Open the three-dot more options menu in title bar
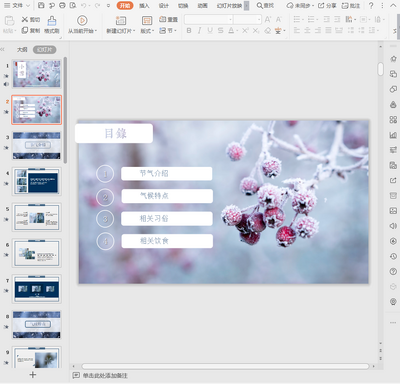The width and height of the screenshot is (400, 384). pos(382,5)
